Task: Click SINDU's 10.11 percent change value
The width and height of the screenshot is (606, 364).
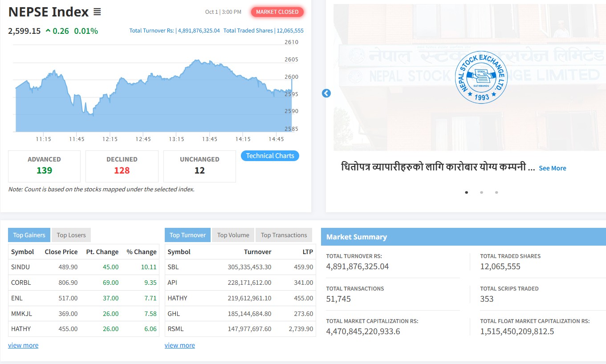Action: coord(149,267)
